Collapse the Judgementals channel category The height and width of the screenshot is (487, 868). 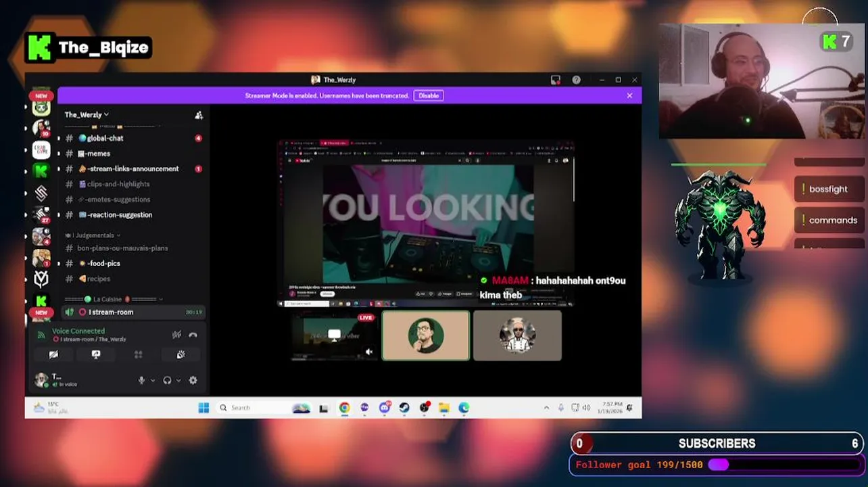[93, 235]
